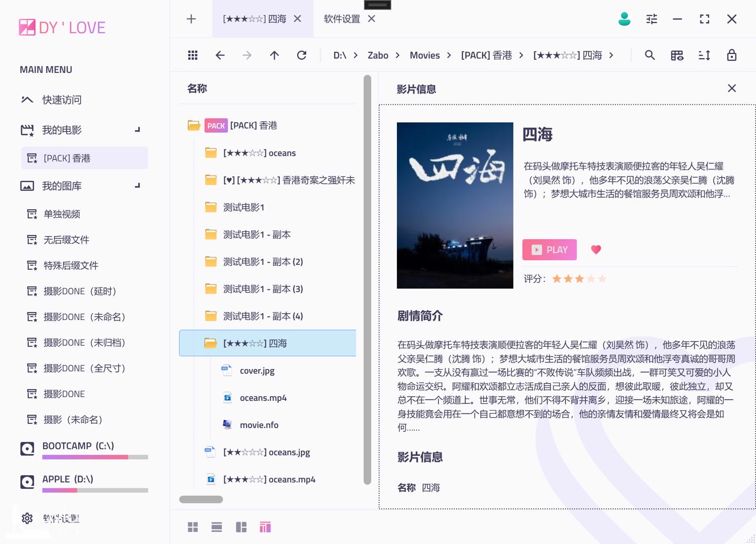This screenshot has width=756, height=544.
Task: Collapse the [PACK] 香港 root folder
Action: [194, 125]
